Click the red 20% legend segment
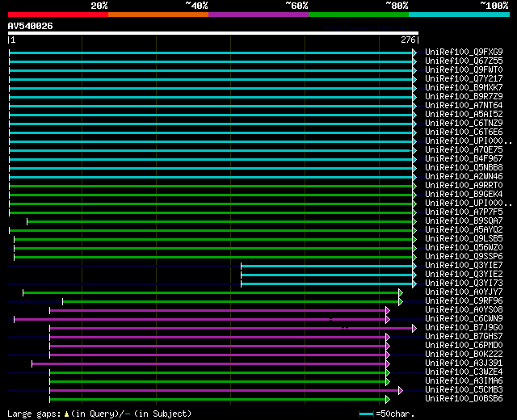 pyautogui.click(x=57, y=14)
